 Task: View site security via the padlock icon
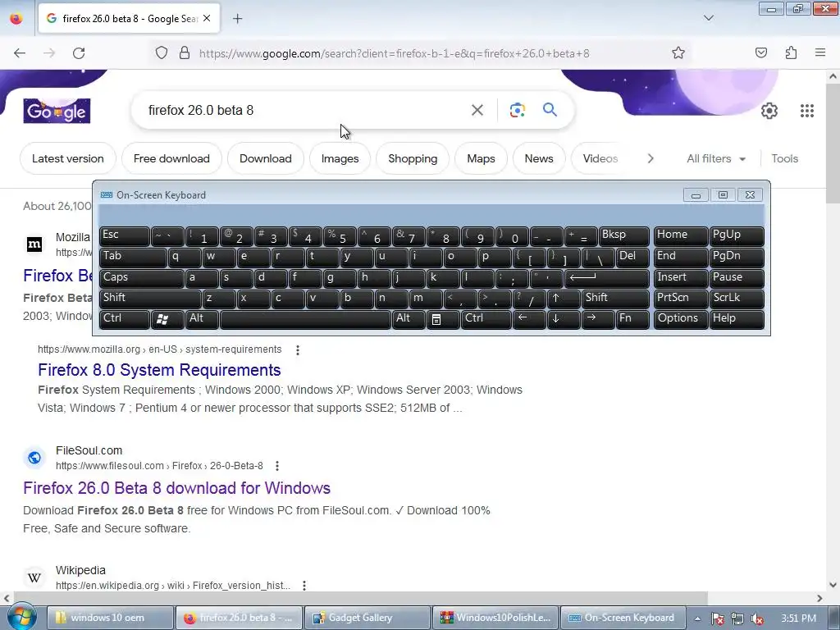pyautogui.click(x=185, y=53)
